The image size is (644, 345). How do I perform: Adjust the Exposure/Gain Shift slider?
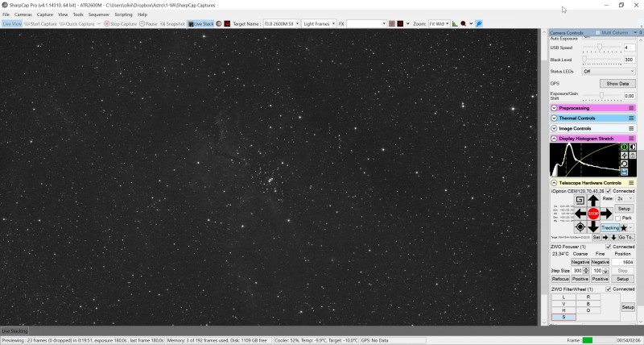point(601,96)
